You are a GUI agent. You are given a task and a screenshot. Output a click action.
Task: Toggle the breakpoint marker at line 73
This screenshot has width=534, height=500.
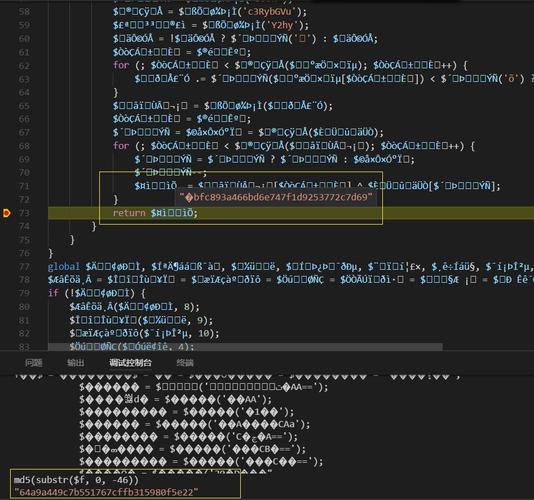pyautogui.click(x=6, y=213)
